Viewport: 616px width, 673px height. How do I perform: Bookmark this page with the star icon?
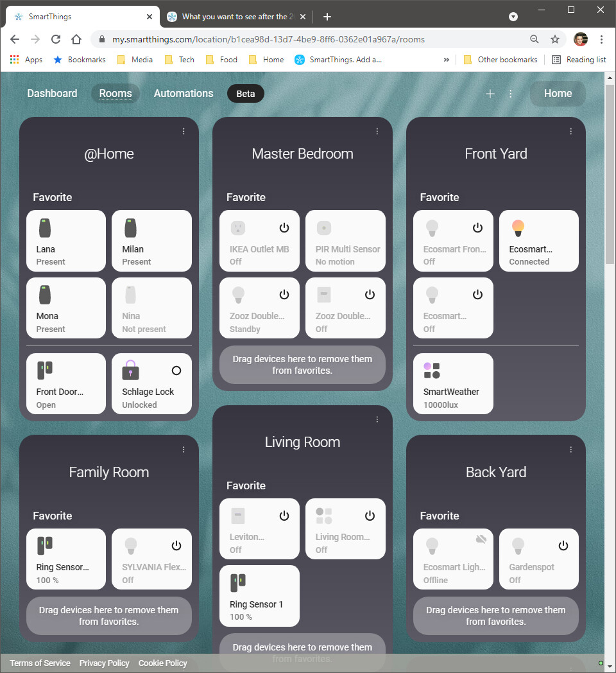[x=555, y=39]
